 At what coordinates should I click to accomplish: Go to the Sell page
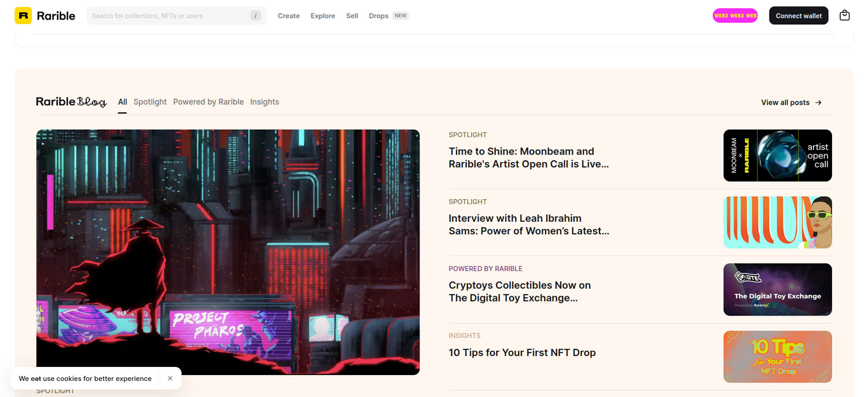pyautogui.click(x=352, y=16)
